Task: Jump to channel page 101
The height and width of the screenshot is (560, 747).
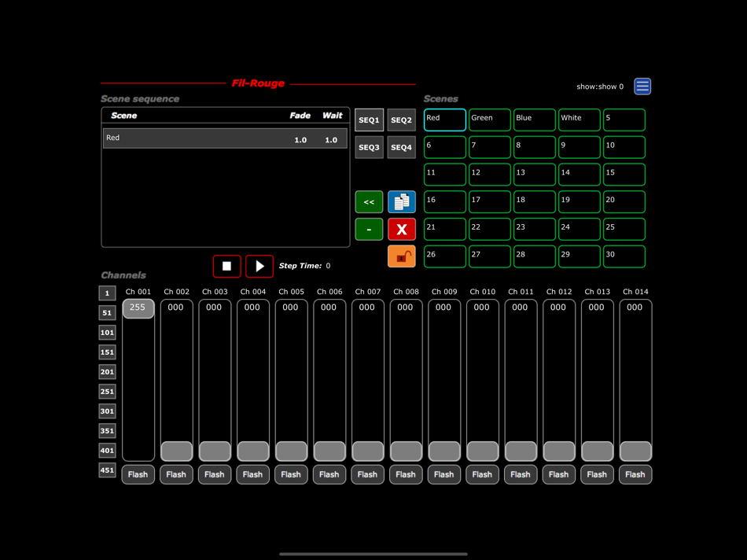Action: point(107,333)
